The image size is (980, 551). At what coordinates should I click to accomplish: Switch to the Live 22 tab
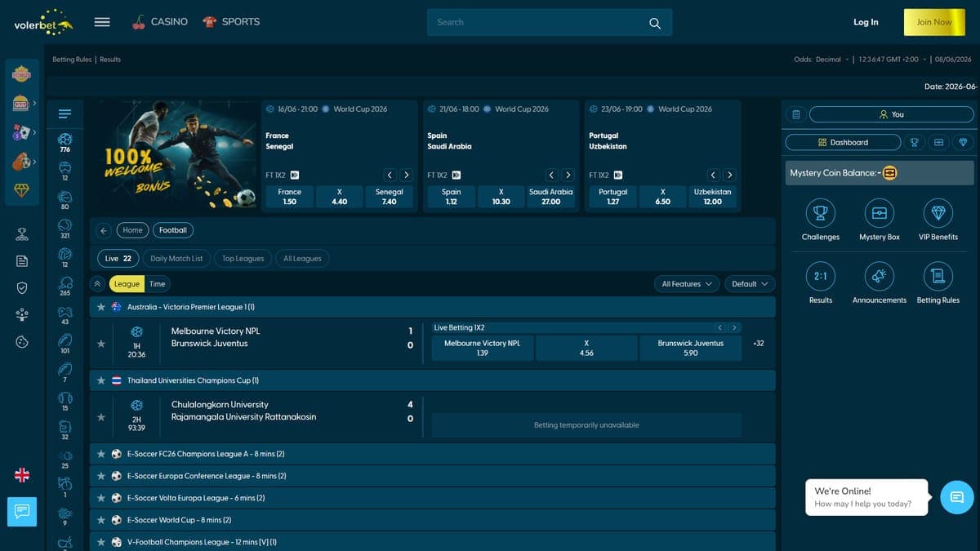118,259
